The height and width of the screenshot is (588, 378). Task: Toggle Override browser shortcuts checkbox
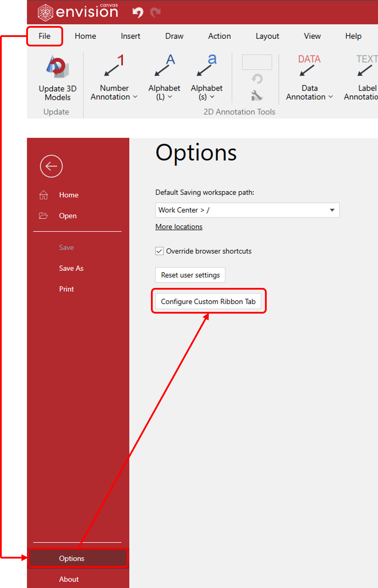[x=159, y=251]
